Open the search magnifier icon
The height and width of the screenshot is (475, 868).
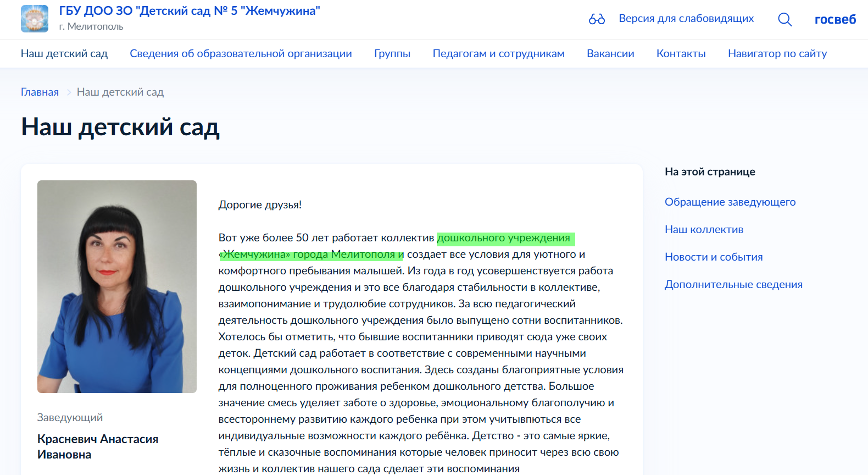(785, 19)
